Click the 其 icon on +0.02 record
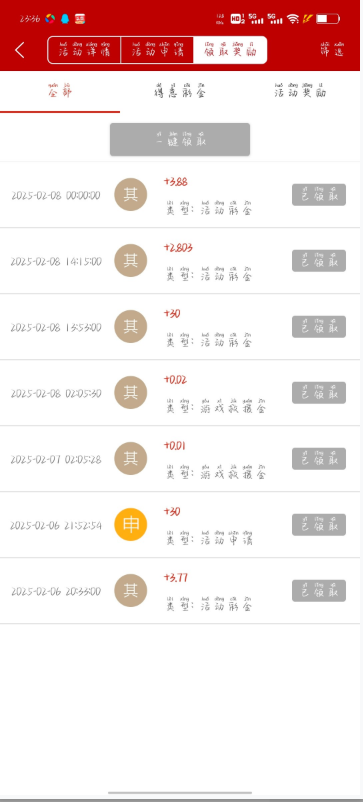Image resolution: width=363 pixels, height=802 pixels. 130,392
